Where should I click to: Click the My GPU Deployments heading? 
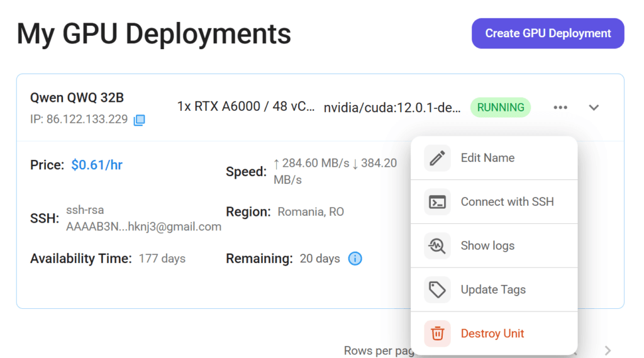[x=153, y=34]
